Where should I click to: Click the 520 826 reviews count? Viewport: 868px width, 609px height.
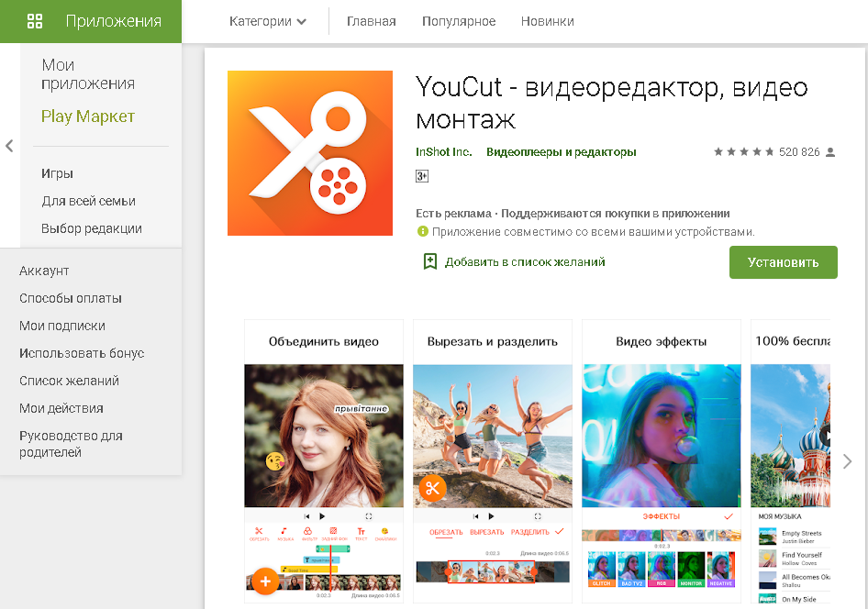pos(799,152)
